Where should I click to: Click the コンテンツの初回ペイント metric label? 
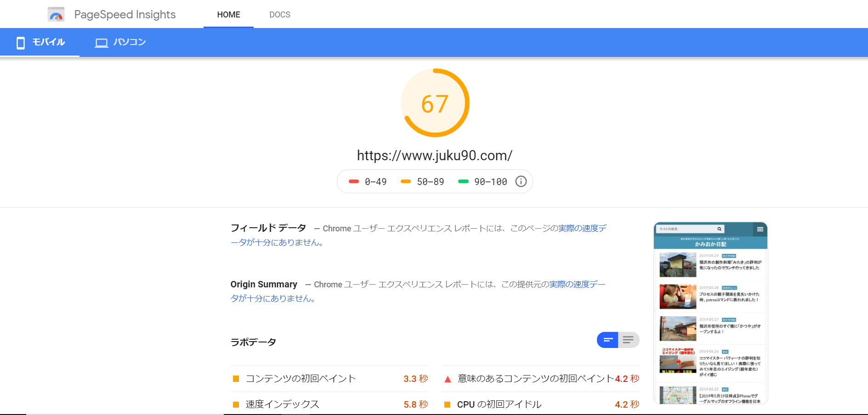click(301, 378)
